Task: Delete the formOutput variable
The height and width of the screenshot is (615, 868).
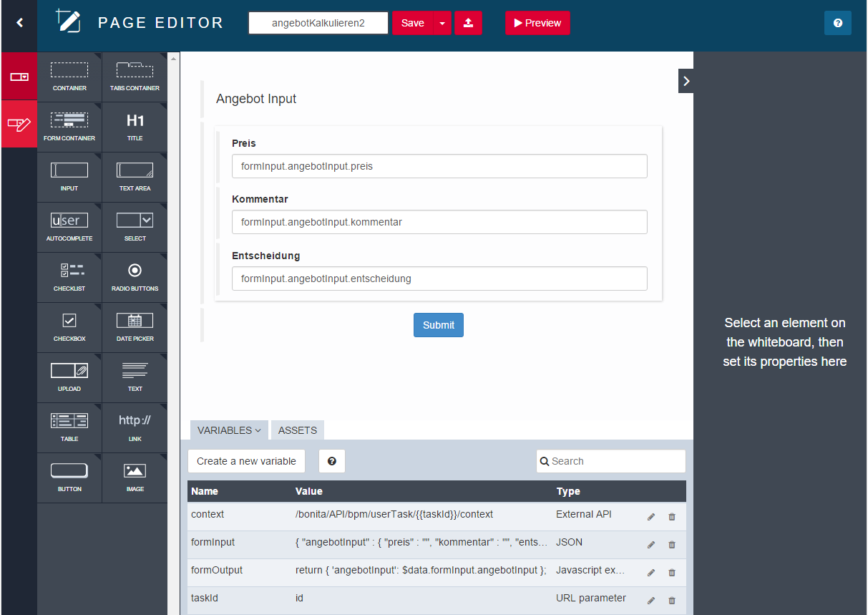Action: (x=672, y=573)
